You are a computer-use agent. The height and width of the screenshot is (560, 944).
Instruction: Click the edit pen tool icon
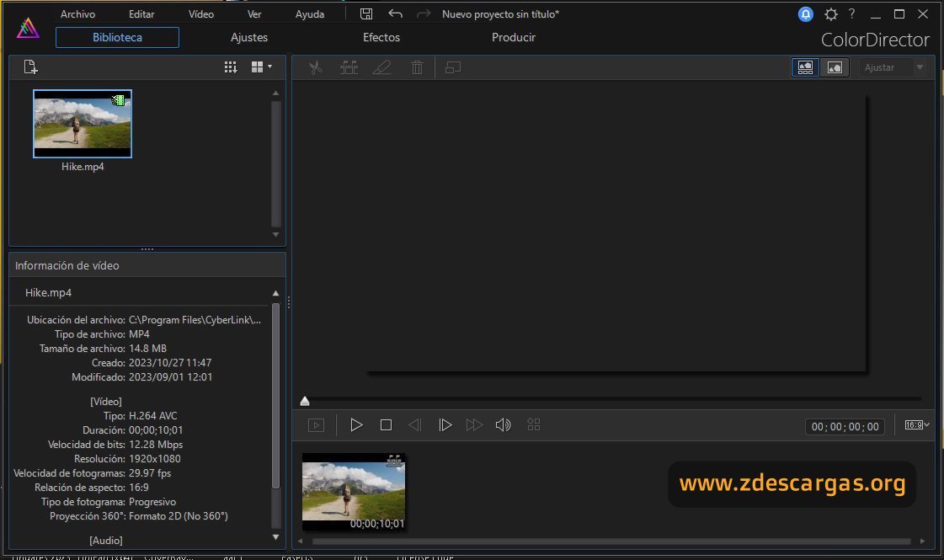[381, 67]
